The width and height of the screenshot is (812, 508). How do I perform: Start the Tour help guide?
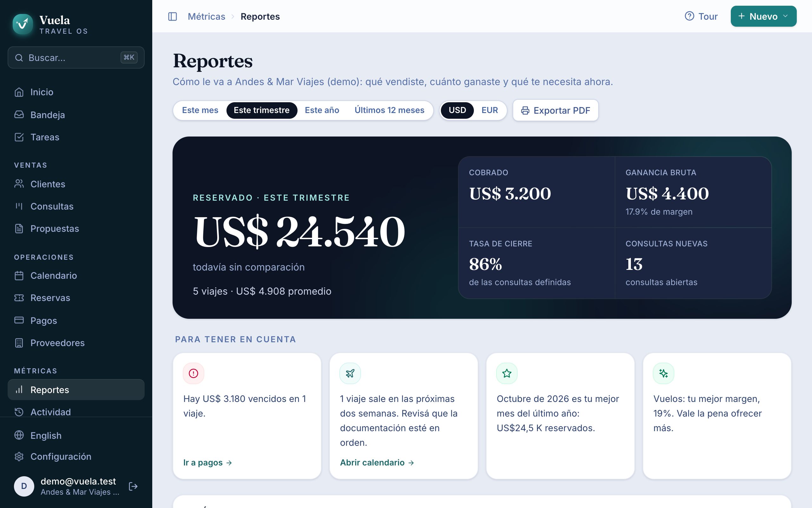point(701,16)
